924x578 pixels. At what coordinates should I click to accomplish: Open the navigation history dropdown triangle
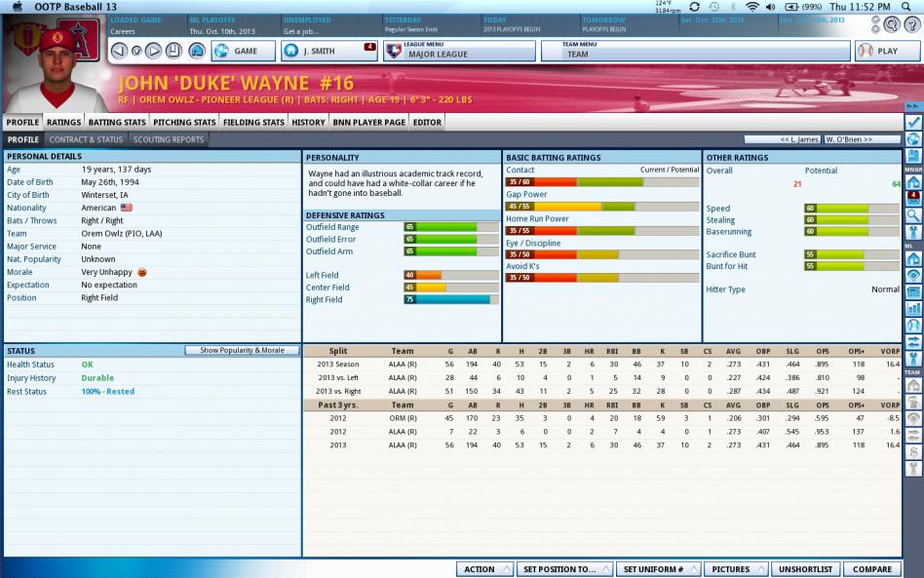(136, 52)
